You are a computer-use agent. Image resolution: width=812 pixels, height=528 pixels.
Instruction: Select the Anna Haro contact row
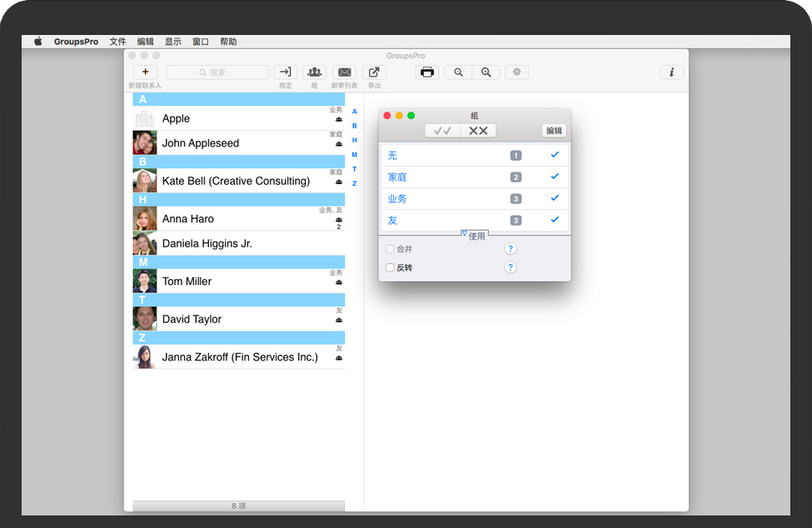coord(238,219)
